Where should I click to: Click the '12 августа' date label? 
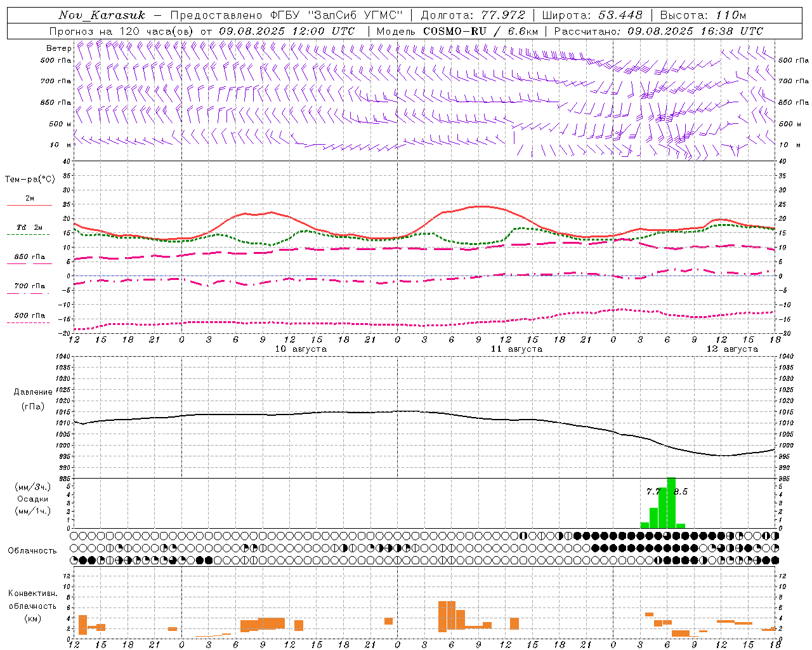732,349
